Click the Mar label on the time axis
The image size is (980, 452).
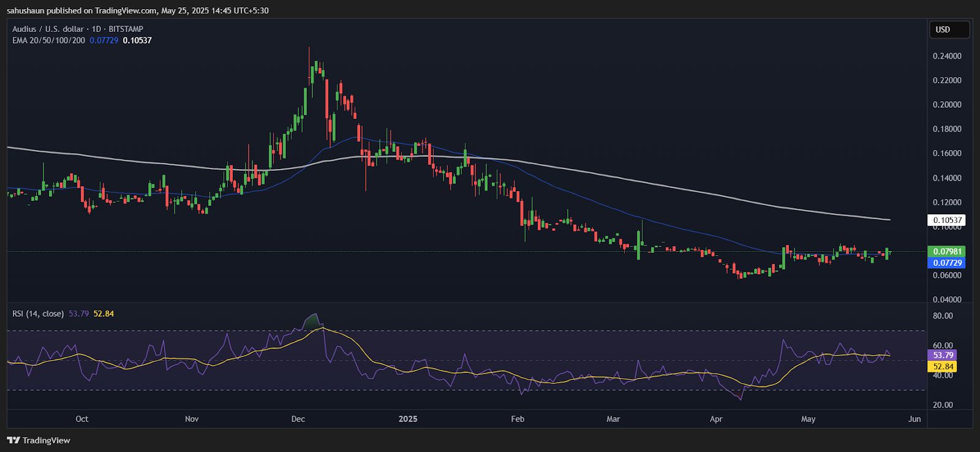pyautogui.click(x=613, y=419)
